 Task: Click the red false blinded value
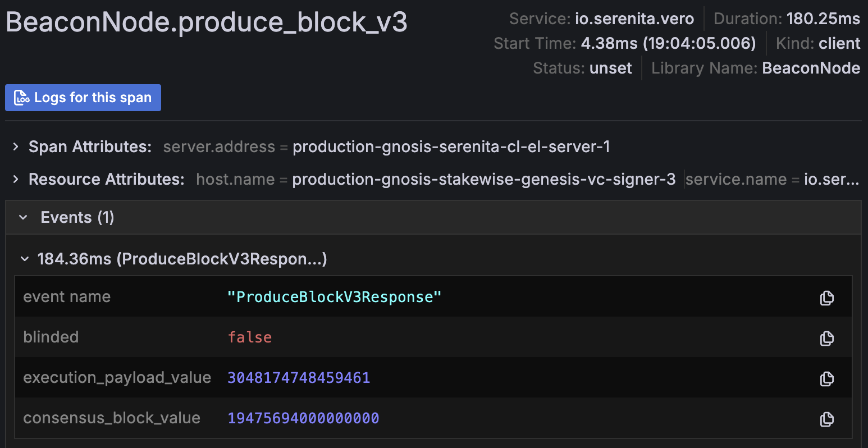(x=250, y=337)
